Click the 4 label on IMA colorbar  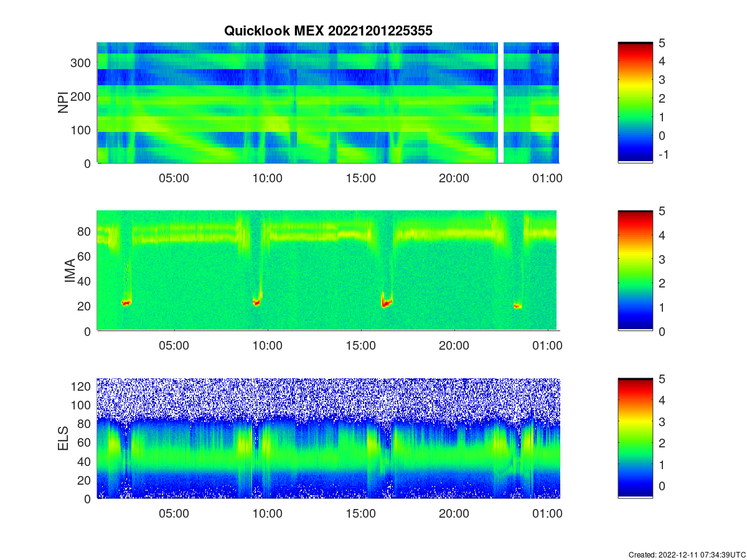tap(661, 235)
